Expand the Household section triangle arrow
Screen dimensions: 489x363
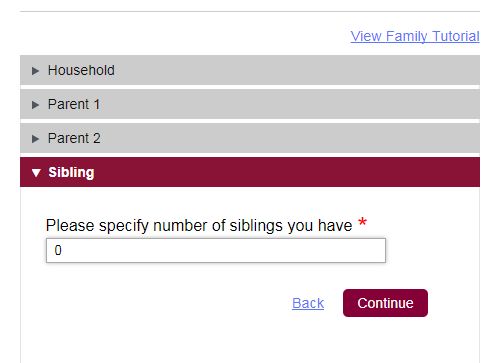coord(35,71)
